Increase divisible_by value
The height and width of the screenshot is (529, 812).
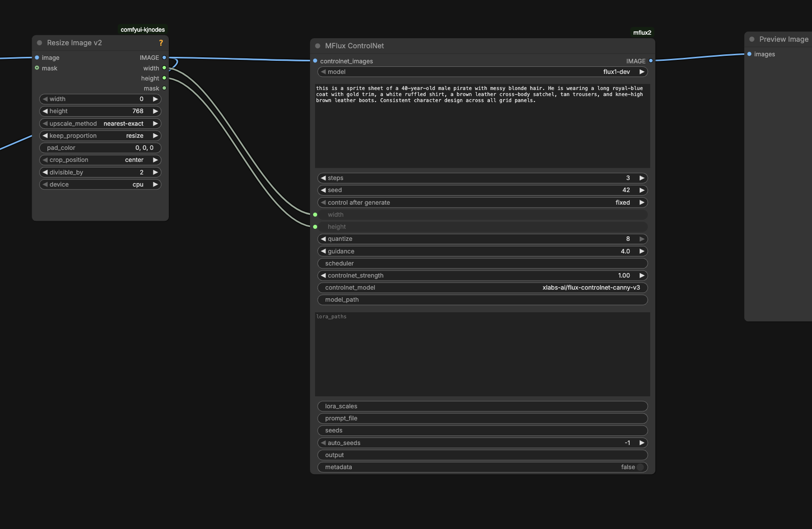155,172
